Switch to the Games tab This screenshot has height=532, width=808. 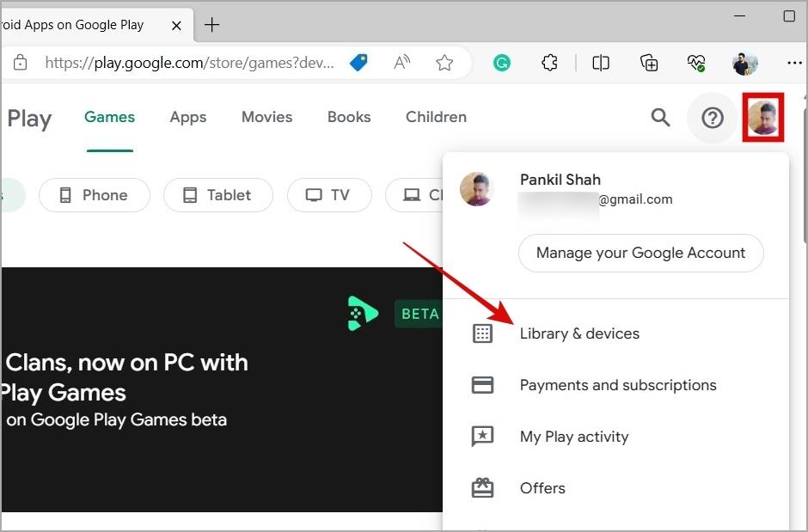[110, 117]
